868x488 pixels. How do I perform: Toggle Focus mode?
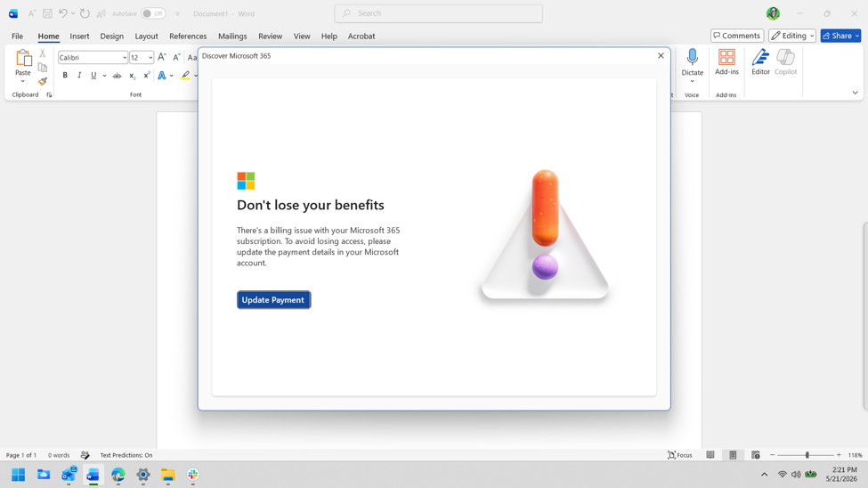[x=680, y=455]
